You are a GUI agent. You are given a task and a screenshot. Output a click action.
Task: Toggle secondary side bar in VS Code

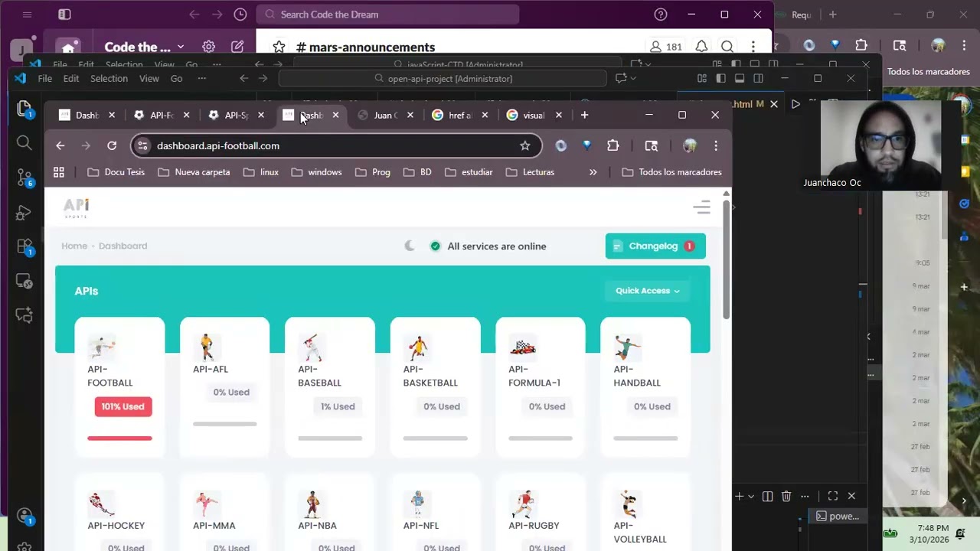point(758,78)
